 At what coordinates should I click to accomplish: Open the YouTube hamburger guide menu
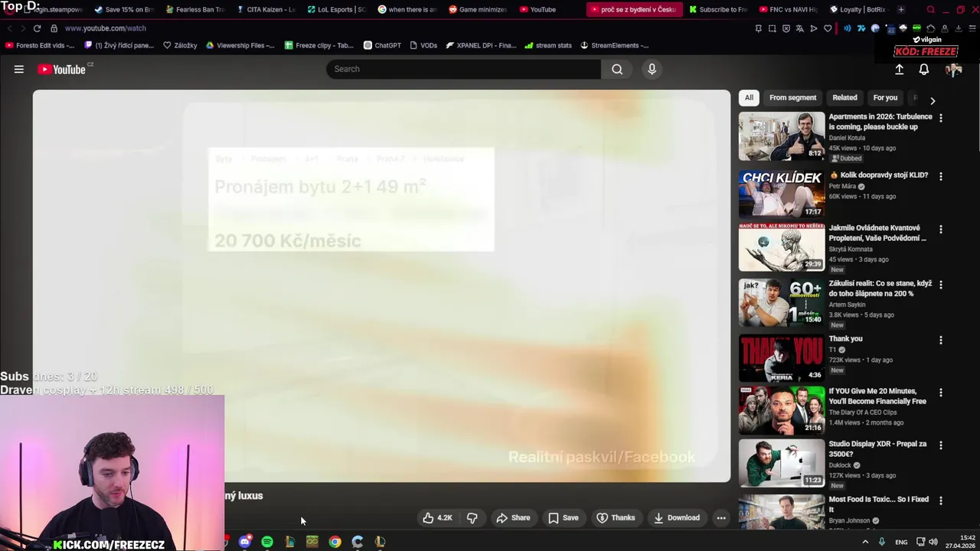point(19,69)
